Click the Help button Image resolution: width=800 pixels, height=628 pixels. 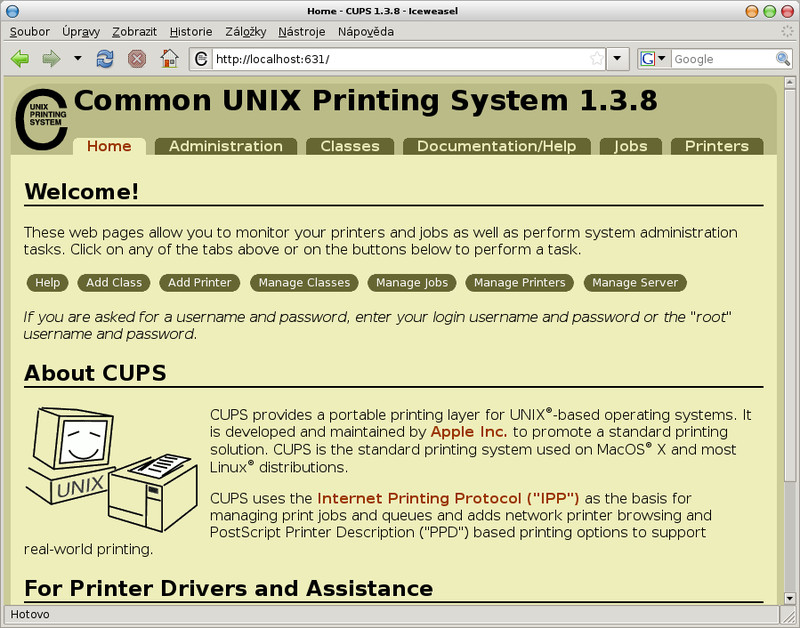pyautogui.click(x=47, y=283)
